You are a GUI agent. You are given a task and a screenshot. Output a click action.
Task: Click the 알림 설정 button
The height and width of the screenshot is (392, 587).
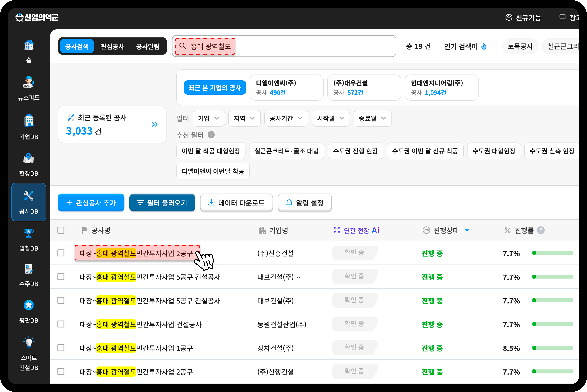[305, 203]
